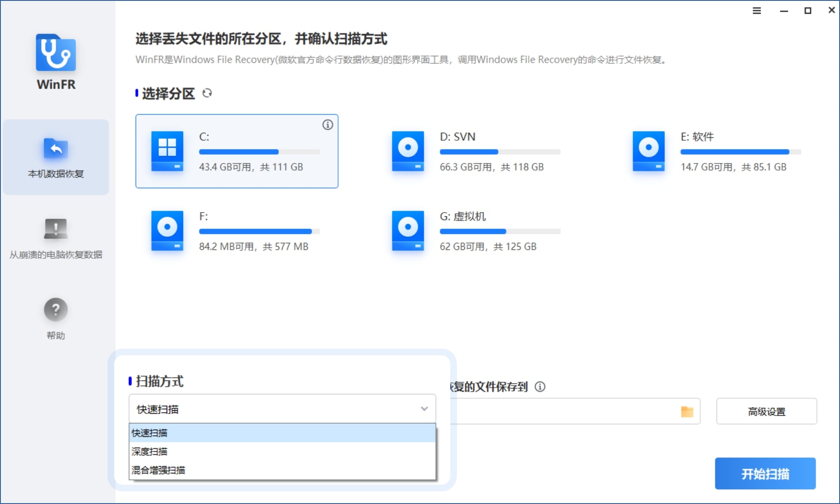
Task: Click the folder icon to browse save location
Action: (688, 411)
